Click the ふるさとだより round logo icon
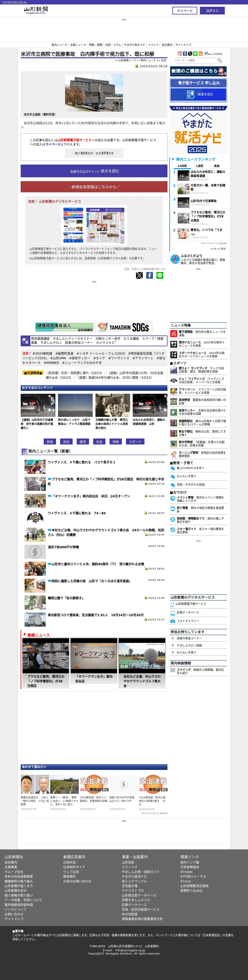 (175, 259)
